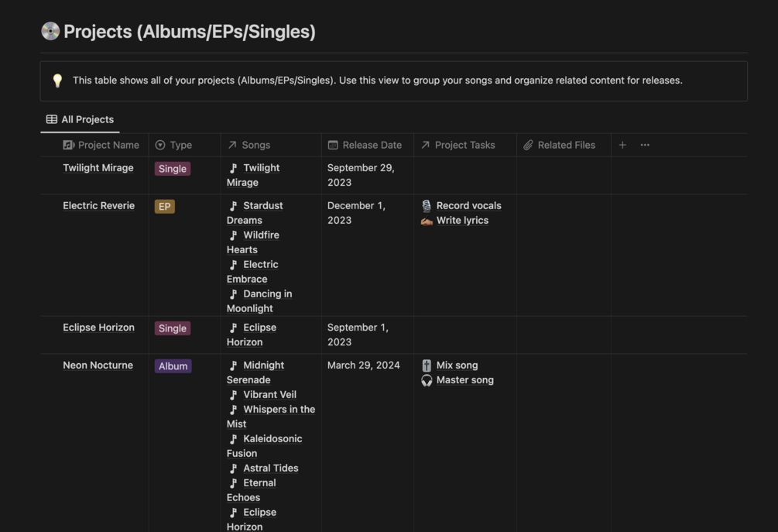This screenshot has width=778, height=532.
Task: Open the Electric Reverie project page
Action: point(99,206)
